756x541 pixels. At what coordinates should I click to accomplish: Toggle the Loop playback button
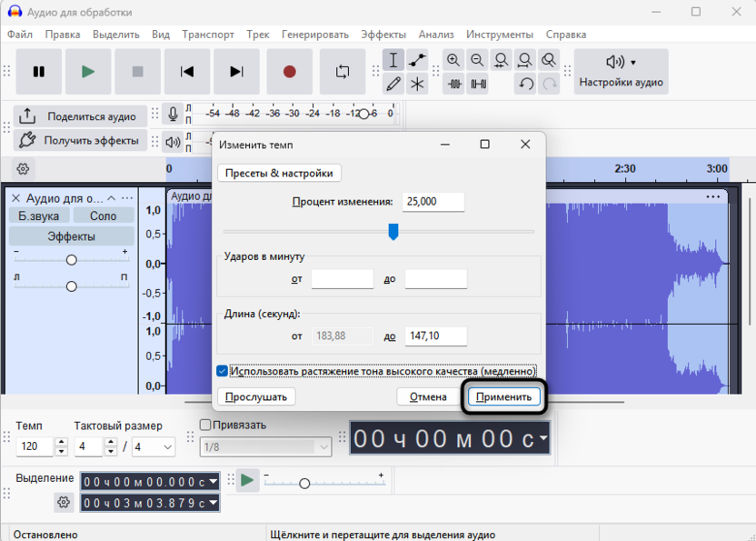coord(343,72)
